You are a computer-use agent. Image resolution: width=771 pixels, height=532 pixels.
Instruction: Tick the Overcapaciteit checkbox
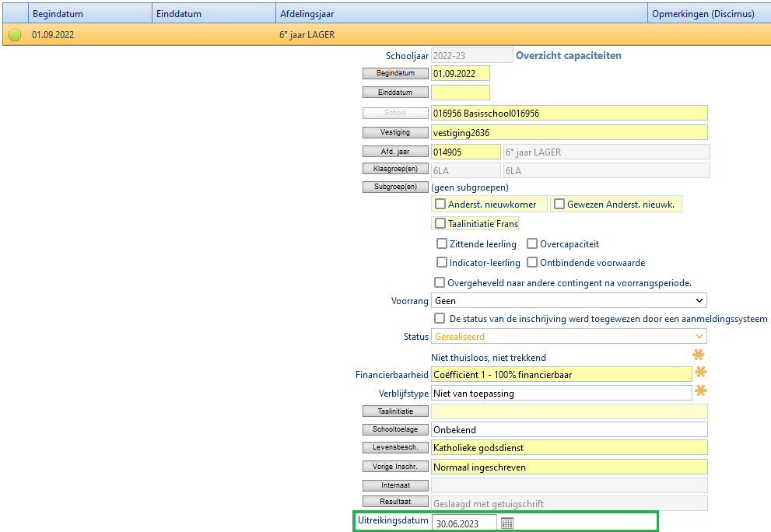tap(532, 244)
